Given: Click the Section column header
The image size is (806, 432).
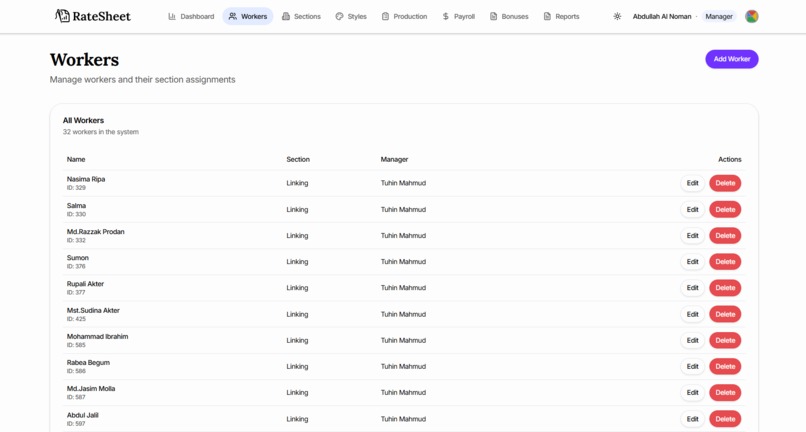Looking at the screenshot, I should [298, 159].
